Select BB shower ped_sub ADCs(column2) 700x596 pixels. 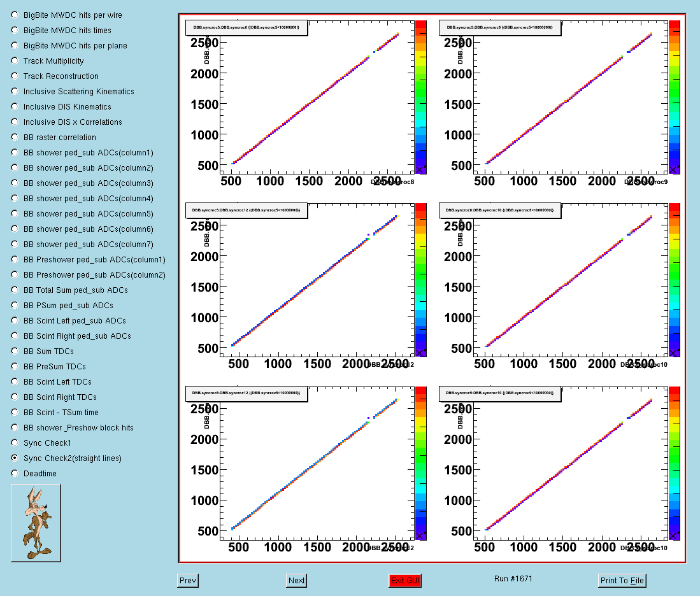pos(15,167)
